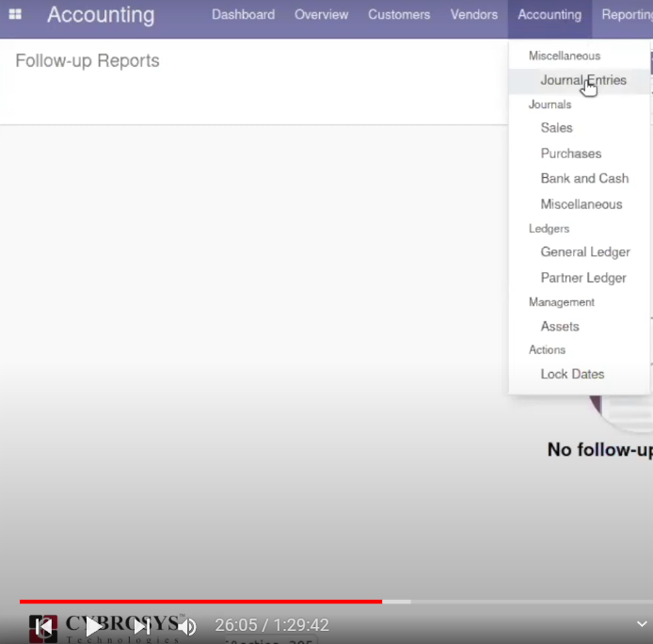Jump to the previous video with skip-back icon
The height and width of the screenshot is (644, 653).
pos(43,626)
